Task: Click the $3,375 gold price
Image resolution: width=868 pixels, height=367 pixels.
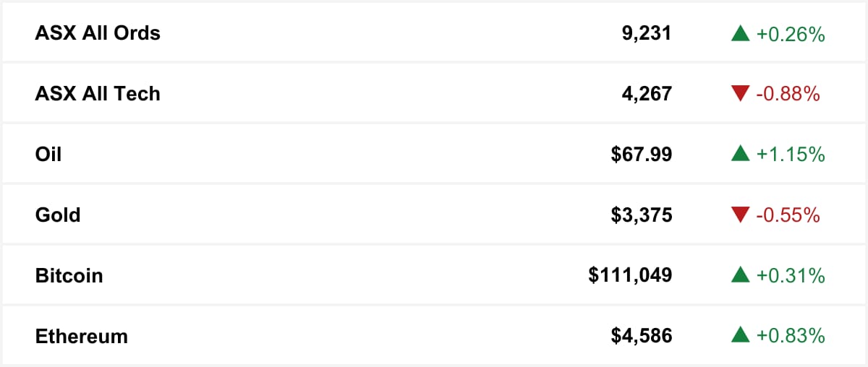Action: click(642, 215)
